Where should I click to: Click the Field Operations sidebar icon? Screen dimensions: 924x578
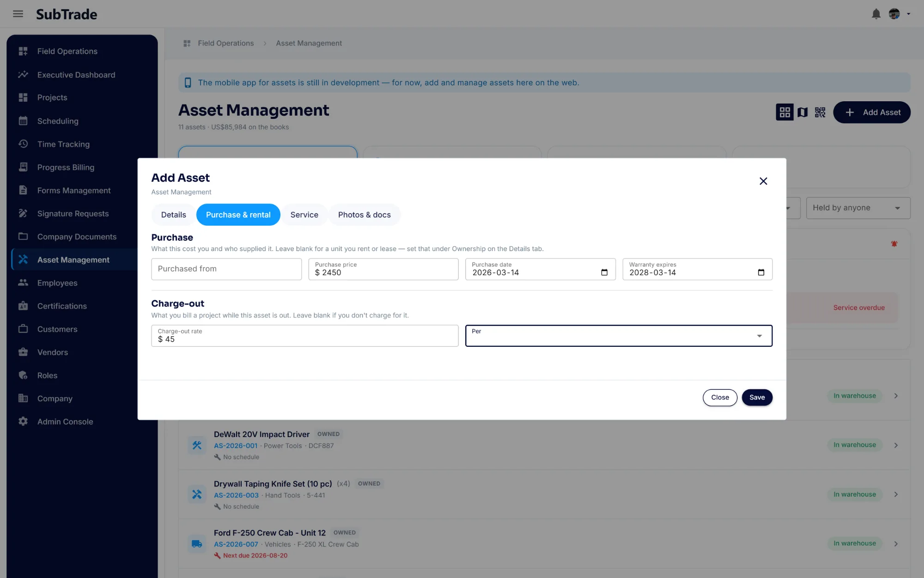point(23,51)
